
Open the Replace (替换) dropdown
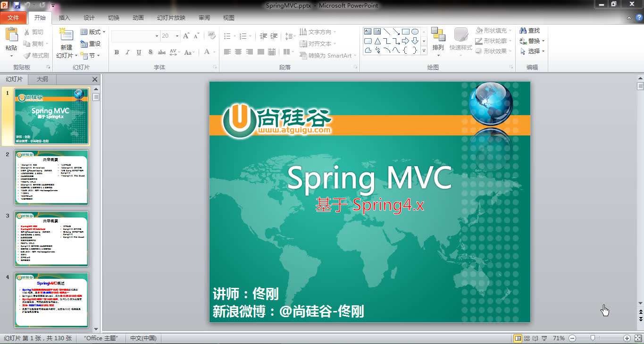[532, 41]
